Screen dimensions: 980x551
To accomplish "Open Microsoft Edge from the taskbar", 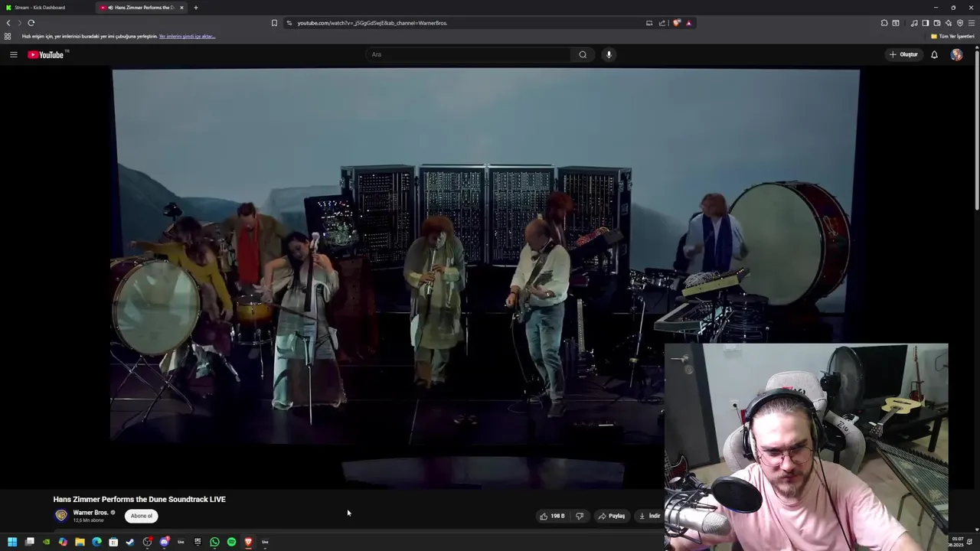I will click(96, 542).
